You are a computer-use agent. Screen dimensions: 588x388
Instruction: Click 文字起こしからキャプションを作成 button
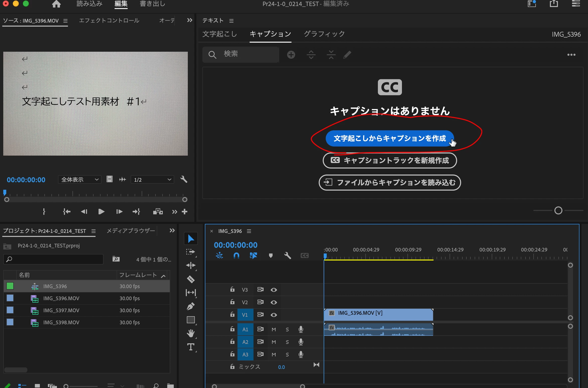[x=389, y=138]
